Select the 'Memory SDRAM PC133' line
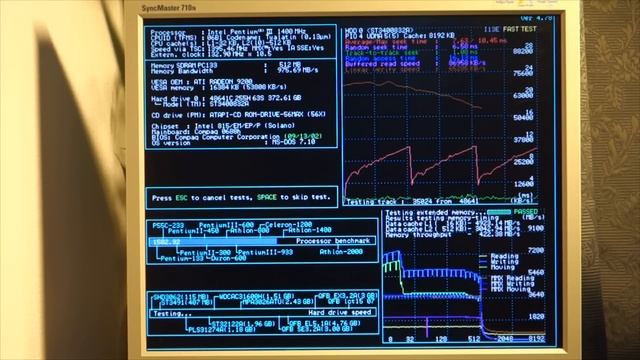 pos(226,65)
